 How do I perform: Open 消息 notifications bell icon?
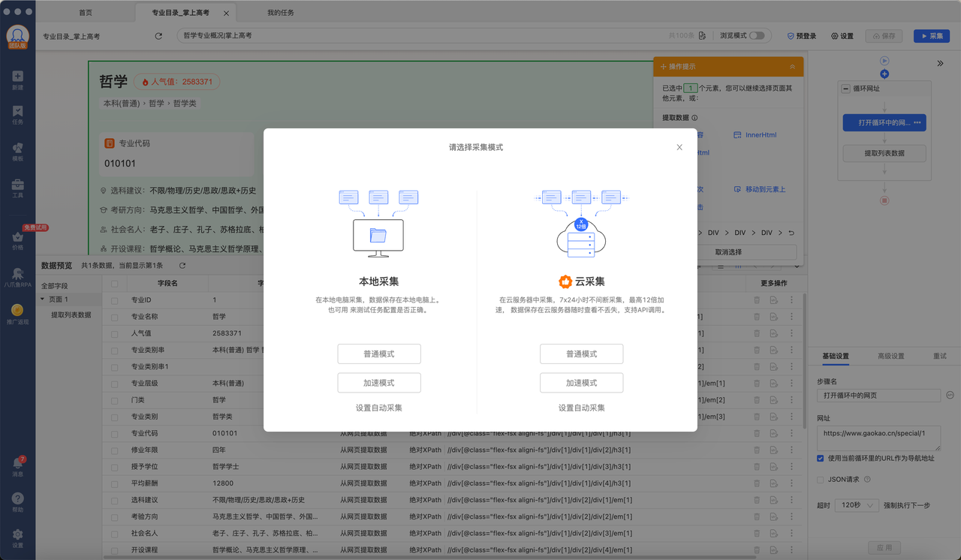tap(17, 464)
